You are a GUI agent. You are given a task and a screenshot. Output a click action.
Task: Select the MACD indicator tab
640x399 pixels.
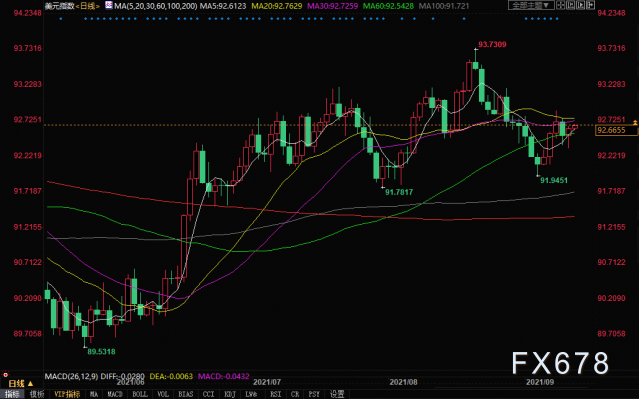tap(115, 394)
